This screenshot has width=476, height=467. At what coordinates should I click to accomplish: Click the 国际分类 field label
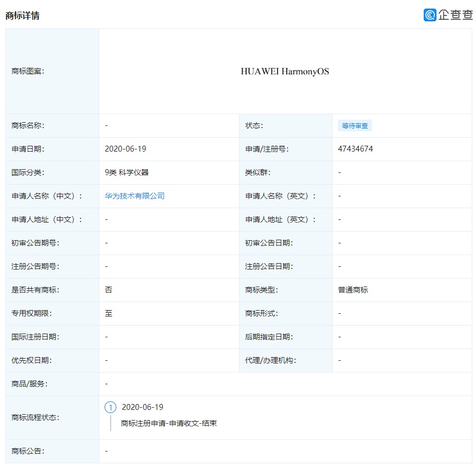coord(28,172)
